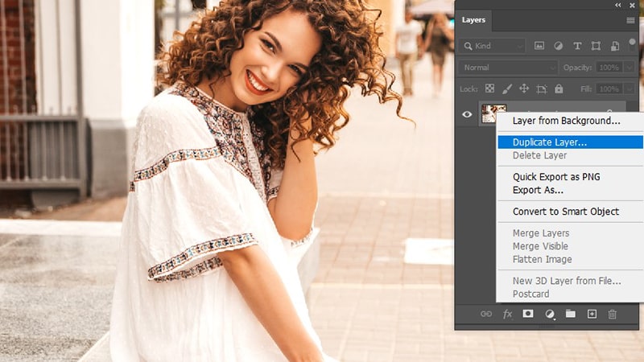
Task: Select Convert to Smart Object
Action: [x=566, y=212]
